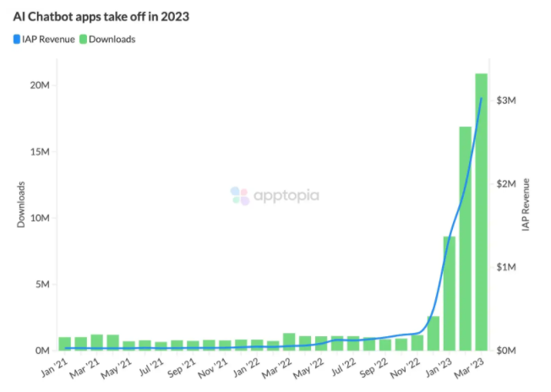
Task: Click the "$3M" revenue axis tick label
Action: click(x=506, y=101)
